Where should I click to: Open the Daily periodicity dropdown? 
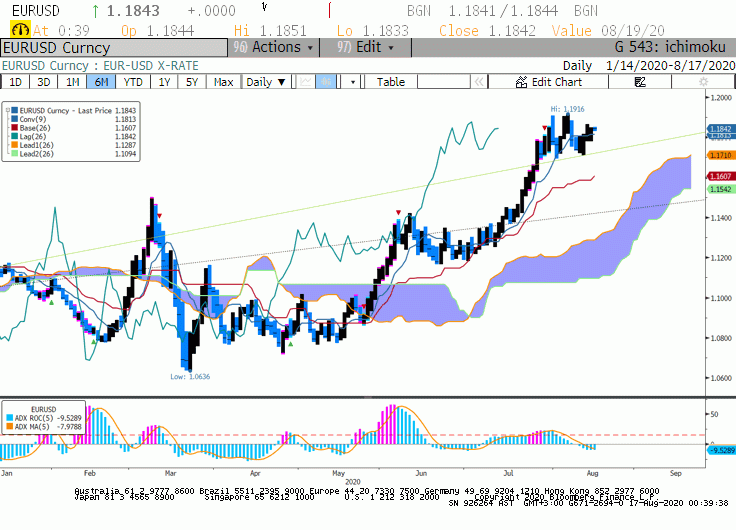coord(266,82)
